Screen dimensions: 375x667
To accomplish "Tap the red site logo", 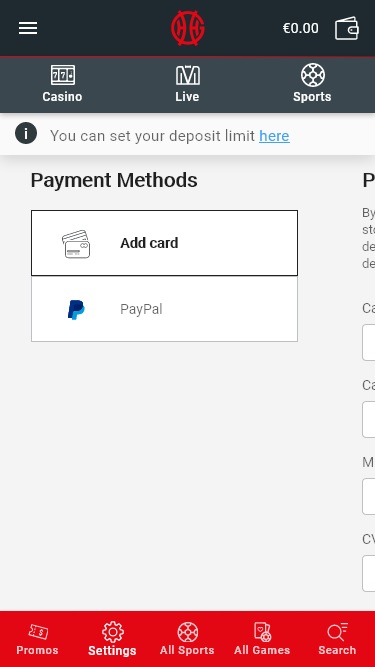I will click(188, 28).
